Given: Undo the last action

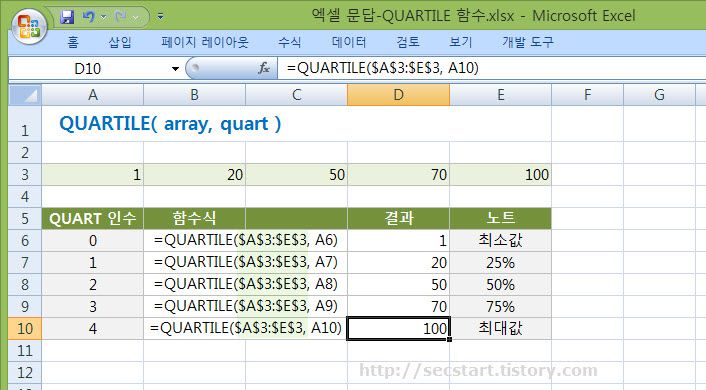Looking at the screenshot, I should click(89, 17).
